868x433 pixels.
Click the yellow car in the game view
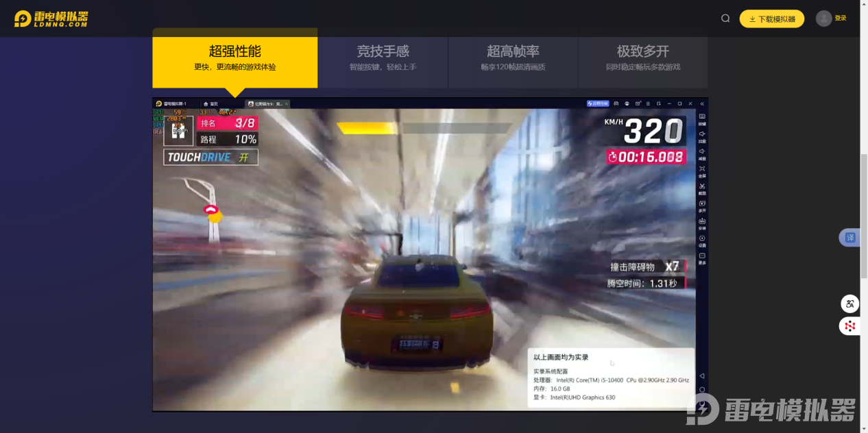tap(416, 312)
